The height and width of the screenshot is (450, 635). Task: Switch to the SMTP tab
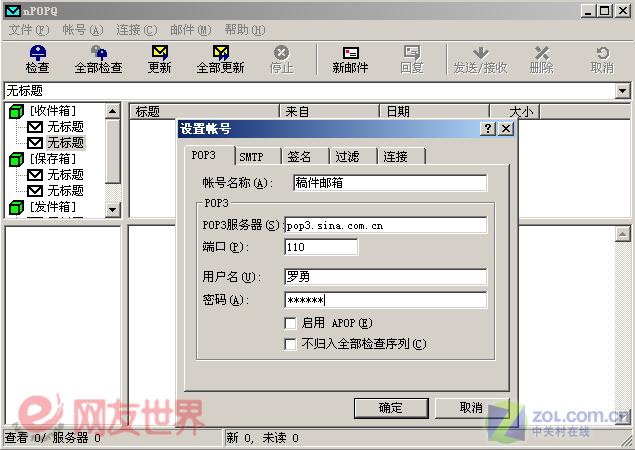[x=258, y=157]
